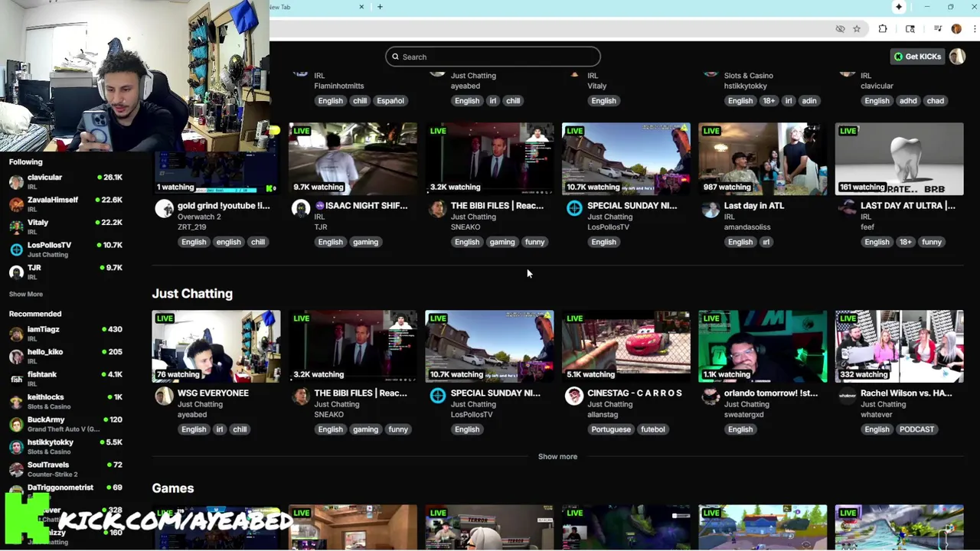
Task: Open iamTiagz in Recommended list
Action: tap(66, 334)
